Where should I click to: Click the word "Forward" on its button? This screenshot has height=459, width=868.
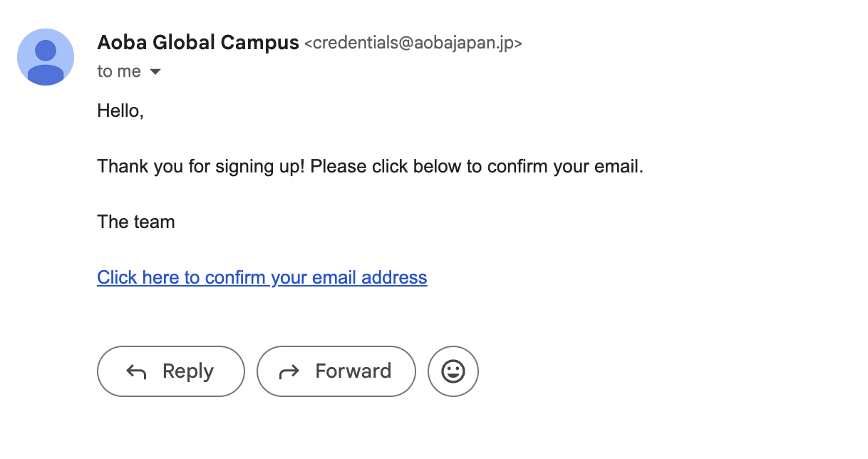click(x=353, y=371)
